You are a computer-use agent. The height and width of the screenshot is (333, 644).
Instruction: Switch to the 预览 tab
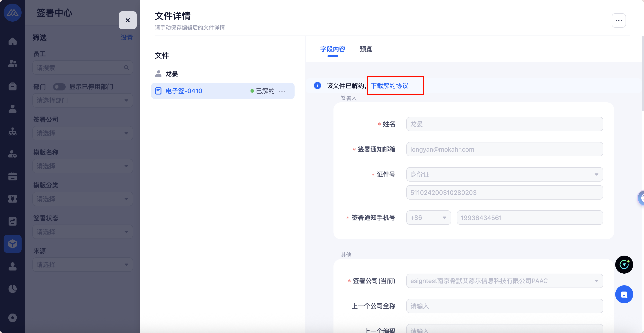click(x=365, y=49)
